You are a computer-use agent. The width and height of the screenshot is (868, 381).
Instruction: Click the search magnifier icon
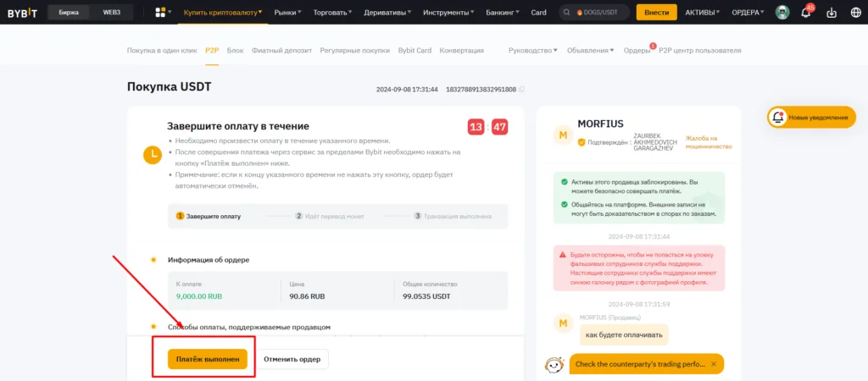tap(567, 12)
